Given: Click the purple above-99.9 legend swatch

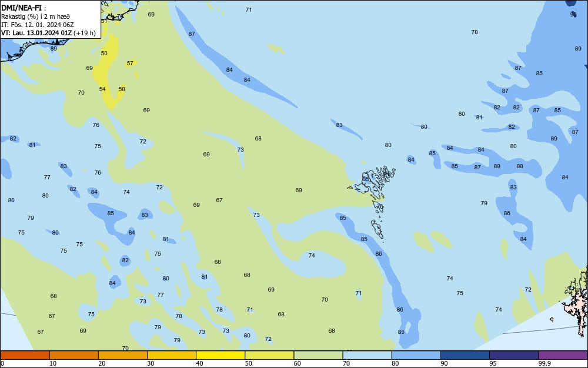Looking at the screenshot, I should [563, 355].
